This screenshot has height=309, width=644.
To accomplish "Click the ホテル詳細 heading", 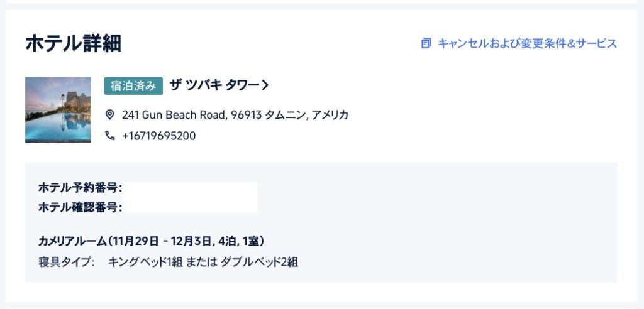I will pos(74,43).
